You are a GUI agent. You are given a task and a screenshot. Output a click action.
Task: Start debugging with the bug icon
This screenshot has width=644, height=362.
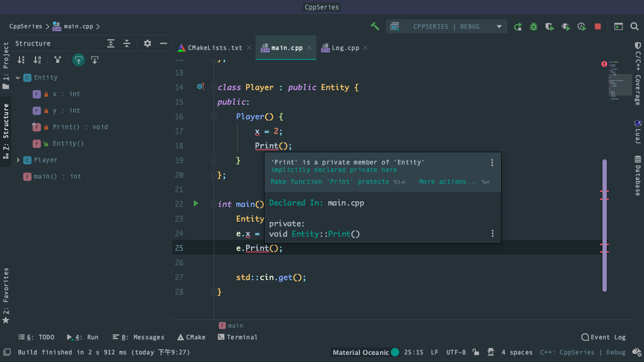pos(534,26)
